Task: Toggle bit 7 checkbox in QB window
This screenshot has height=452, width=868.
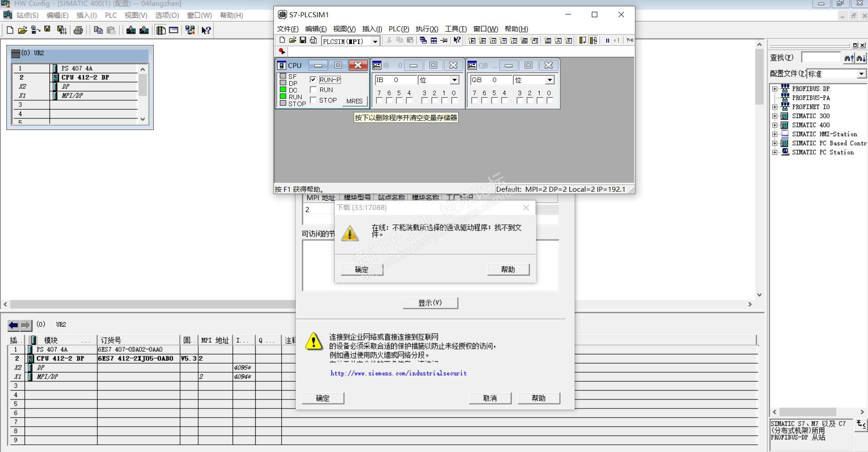Action: click(474, 101)
